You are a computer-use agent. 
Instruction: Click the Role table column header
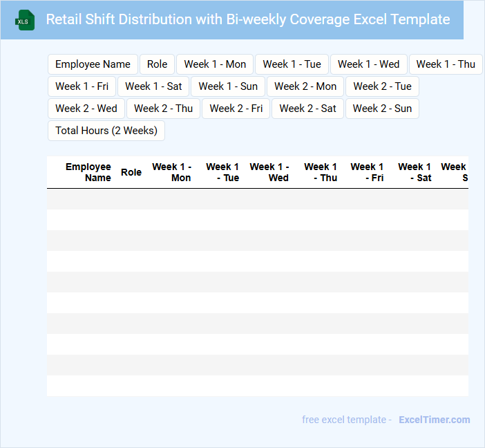[x=131, y=172]
